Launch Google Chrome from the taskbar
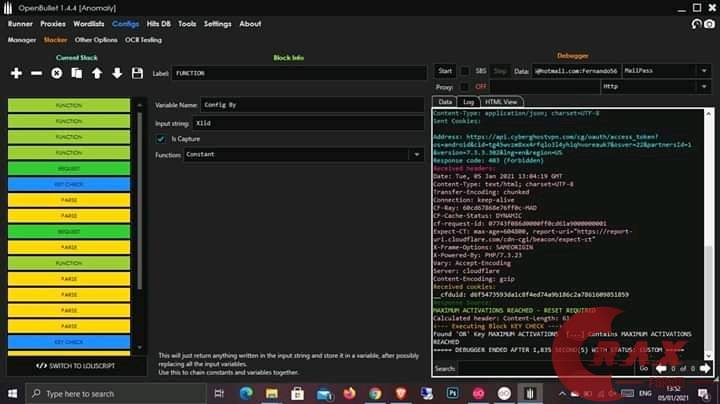720x404 pixels. (x=375, y=393)
